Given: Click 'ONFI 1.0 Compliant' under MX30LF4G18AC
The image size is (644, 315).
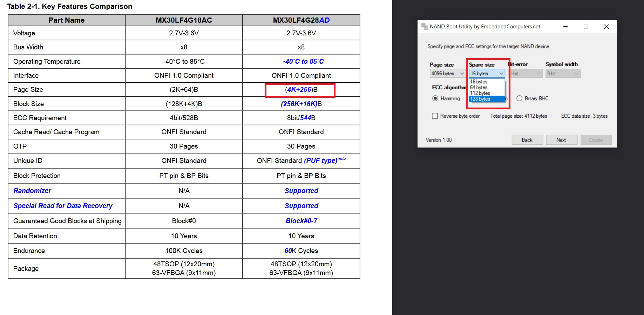Looking at the screenshot, I should tap(184, 76).
